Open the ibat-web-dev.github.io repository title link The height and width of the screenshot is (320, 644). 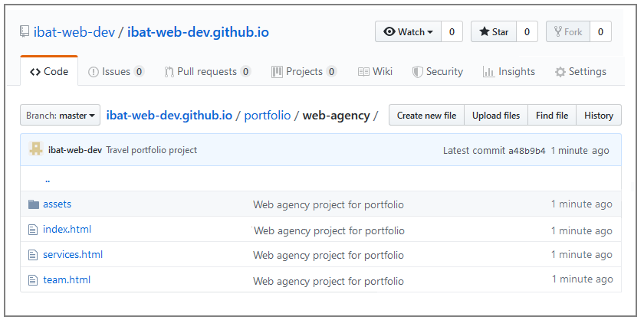click(198, 32)
